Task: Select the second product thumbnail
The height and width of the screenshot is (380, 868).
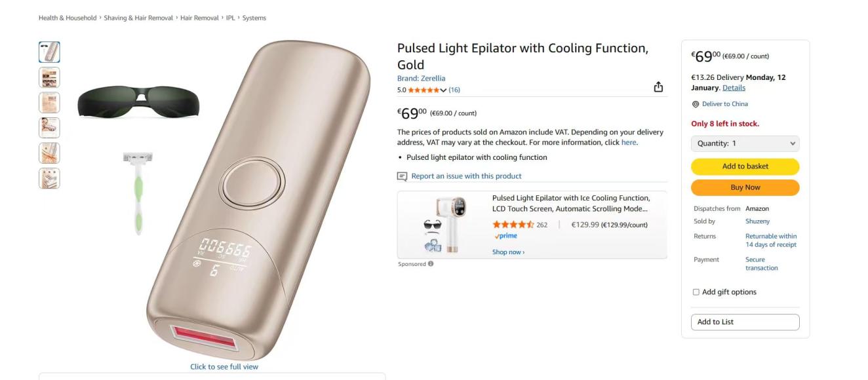Action: point(49,77)
